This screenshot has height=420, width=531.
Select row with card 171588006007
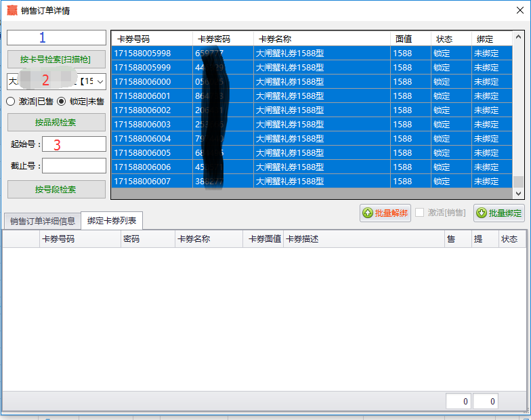(312, 182)
